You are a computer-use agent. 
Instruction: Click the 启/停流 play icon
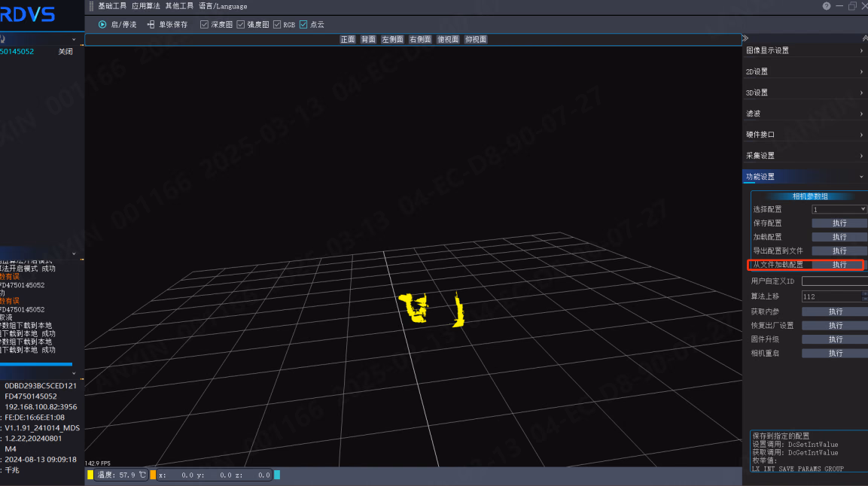102,24
